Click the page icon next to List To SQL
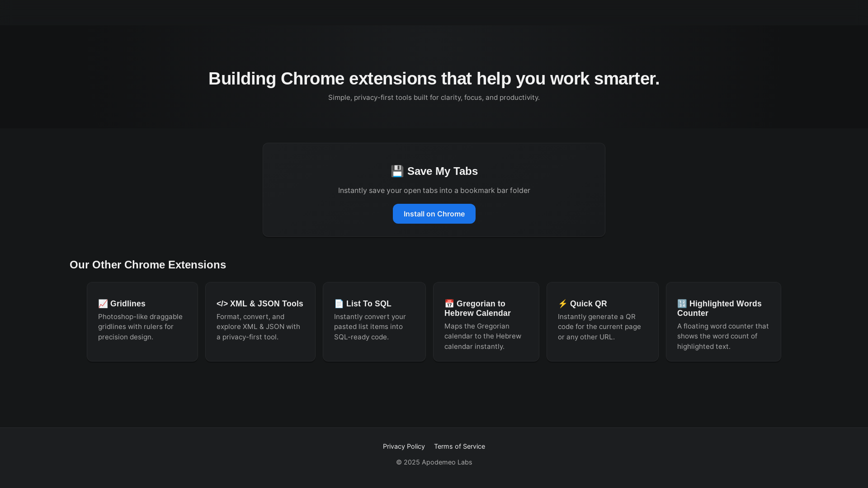Viewport: 868px width, 488px height. [x=339, y=304]
